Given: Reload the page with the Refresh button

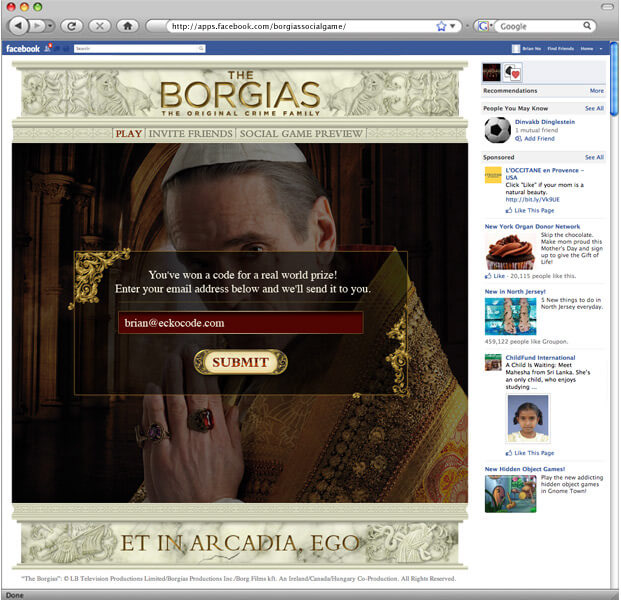Looking at the screenshot, I should [x=72, y=26].
